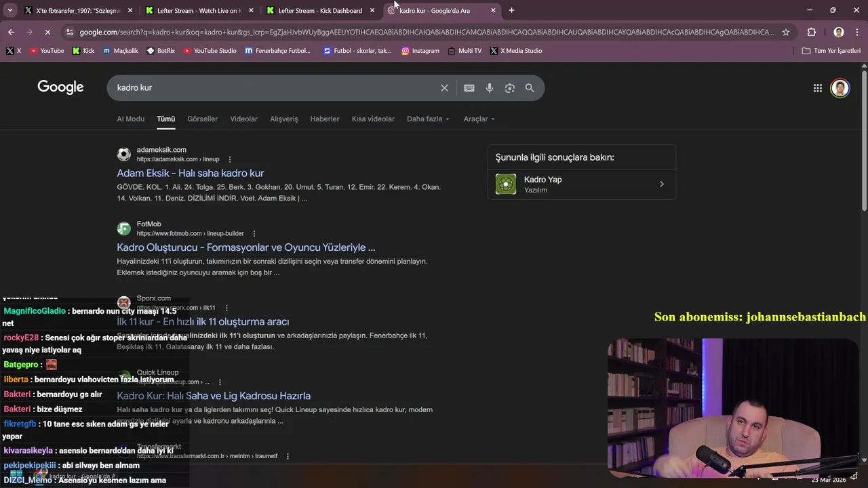Open the X bookmark
868x488 pixels.
click(x=14, y=51)
